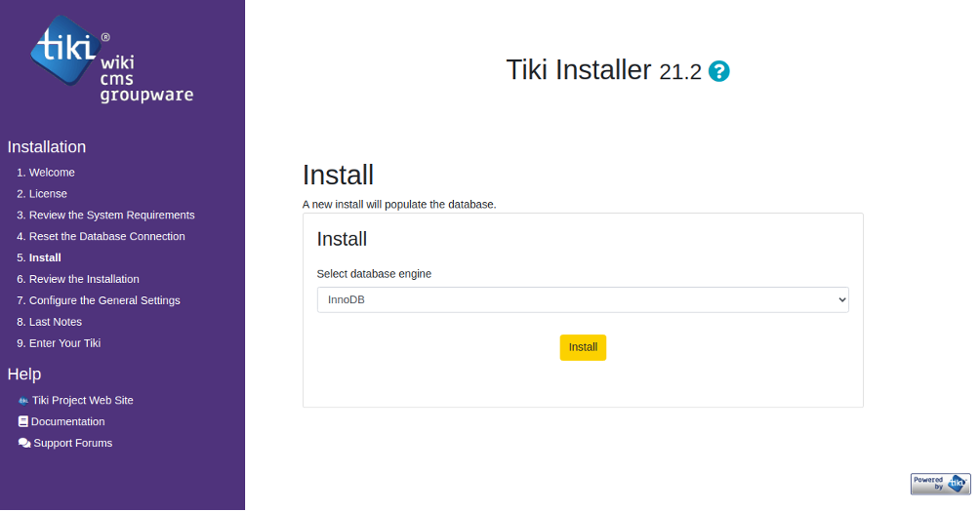Open the help question mark icon
Image resolution: width=980 pixels, height=512 pixels.
point(718,71)
